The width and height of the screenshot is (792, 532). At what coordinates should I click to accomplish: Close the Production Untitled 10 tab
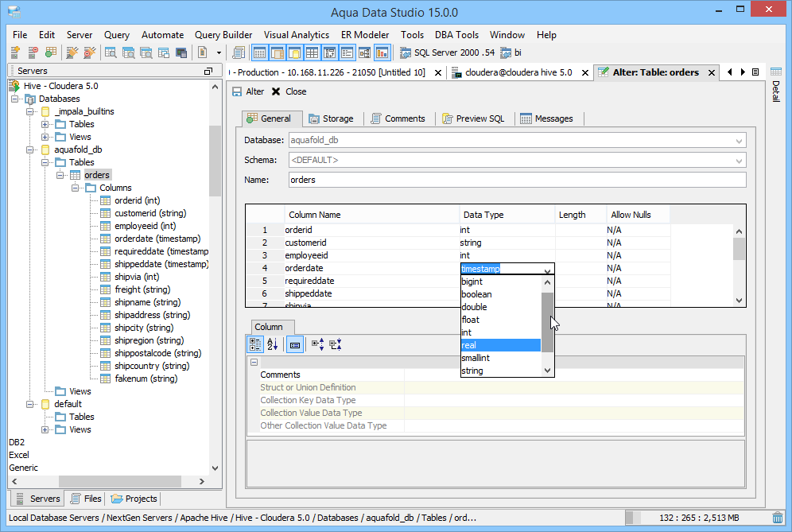[x=438, y=72]
